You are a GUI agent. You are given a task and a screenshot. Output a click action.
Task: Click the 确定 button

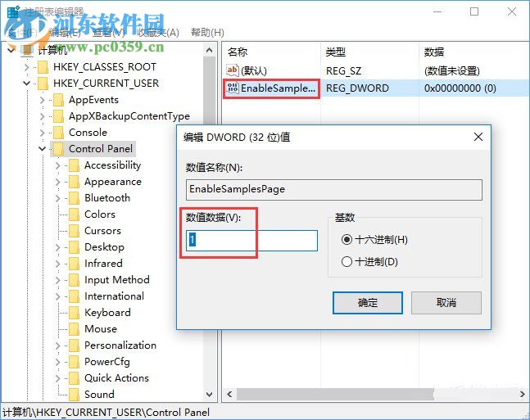[x=368, y=303]
